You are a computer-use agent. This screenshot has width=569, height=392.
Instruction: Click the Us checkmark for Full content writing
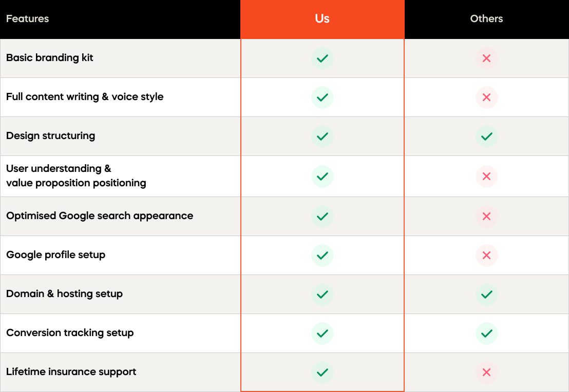323,97
